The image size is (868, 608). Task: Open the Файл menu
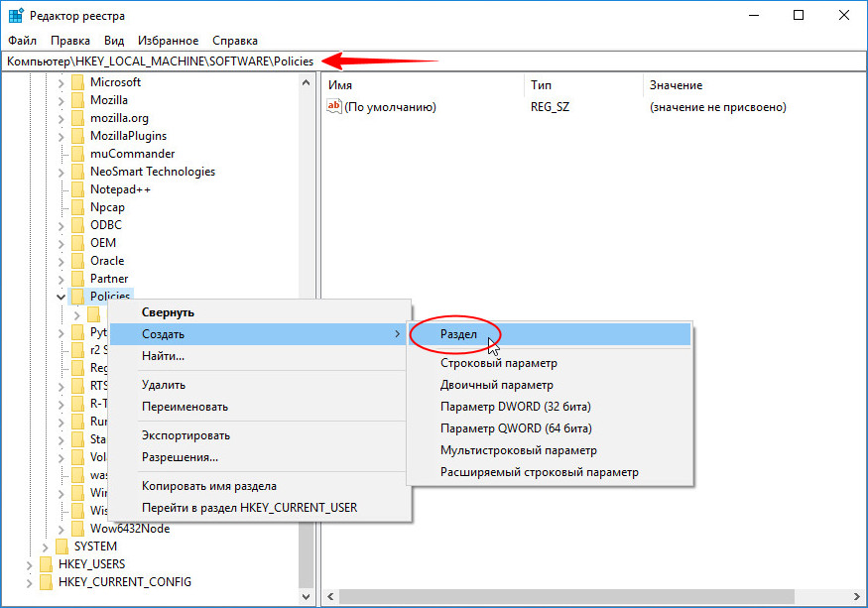coord(22,41)
